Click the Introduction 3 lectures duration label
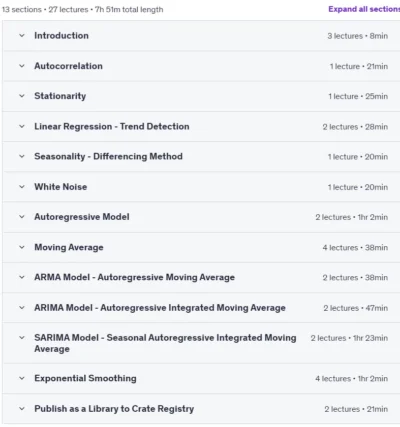The height and width of the screenshot is (427, 400). point(357,36)
